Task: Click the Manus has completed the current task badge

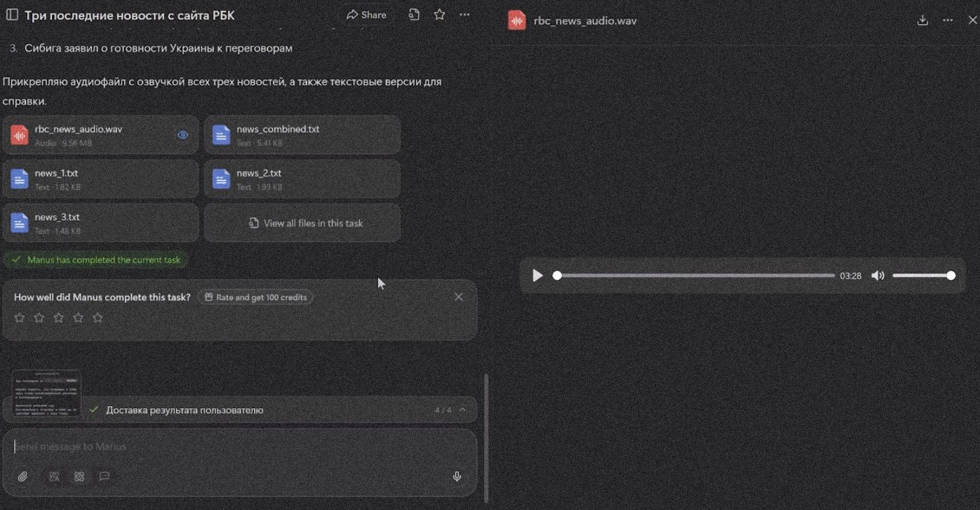Action: pos(97,260)
